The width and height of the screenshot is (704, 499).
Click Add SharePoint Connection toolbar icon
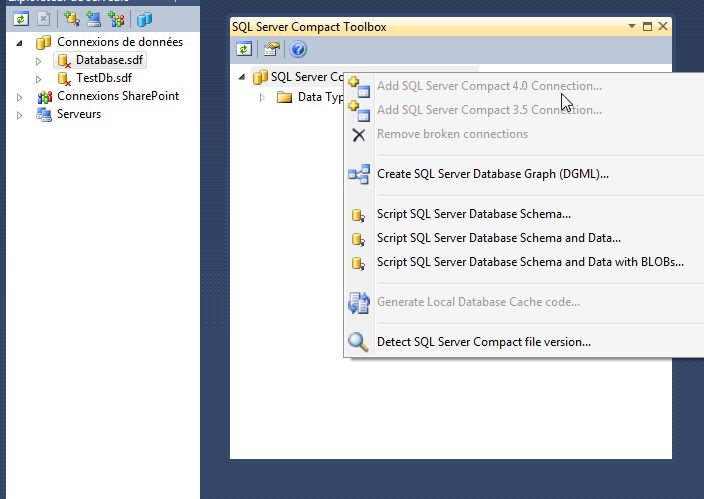[x=116, y=19]
